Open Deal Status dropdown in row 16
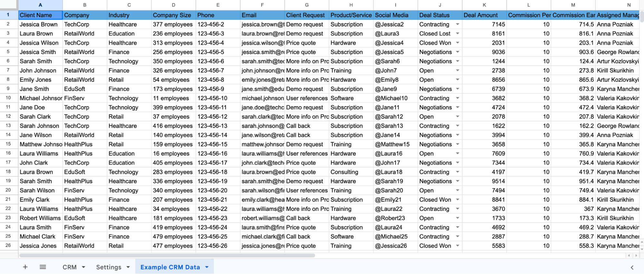Image resolution: width=644 pixels, height=274 pixels. click(x=457, y=154)
